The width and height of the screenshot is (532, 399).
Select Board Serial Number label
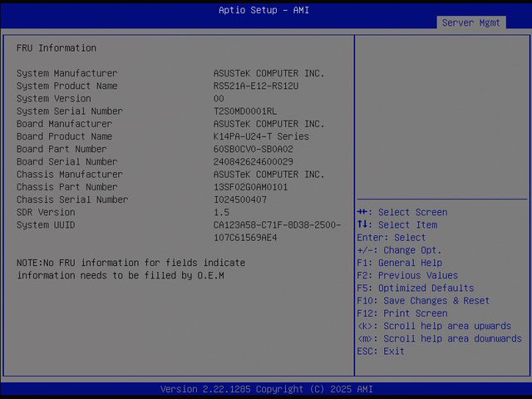(66, 161)
